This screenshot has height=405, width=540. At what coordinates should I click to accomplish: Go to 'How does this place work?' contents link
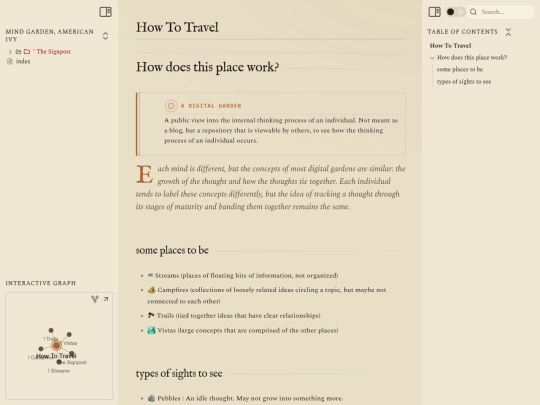pos(472,58)
